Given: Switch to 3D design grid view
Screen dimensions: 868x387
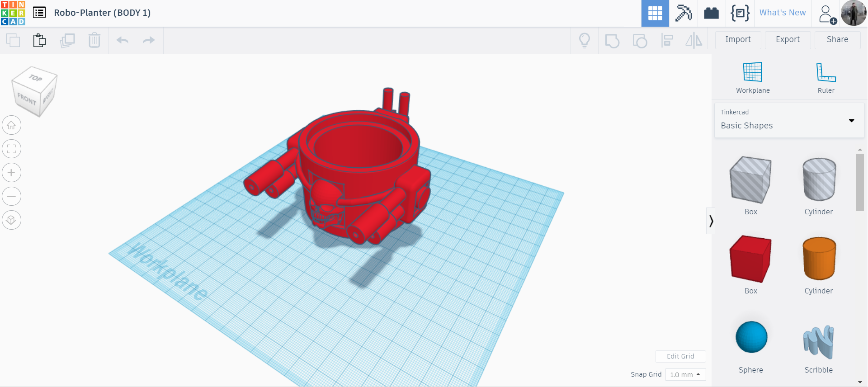Looking at the screenshot, I should [655, 13].
